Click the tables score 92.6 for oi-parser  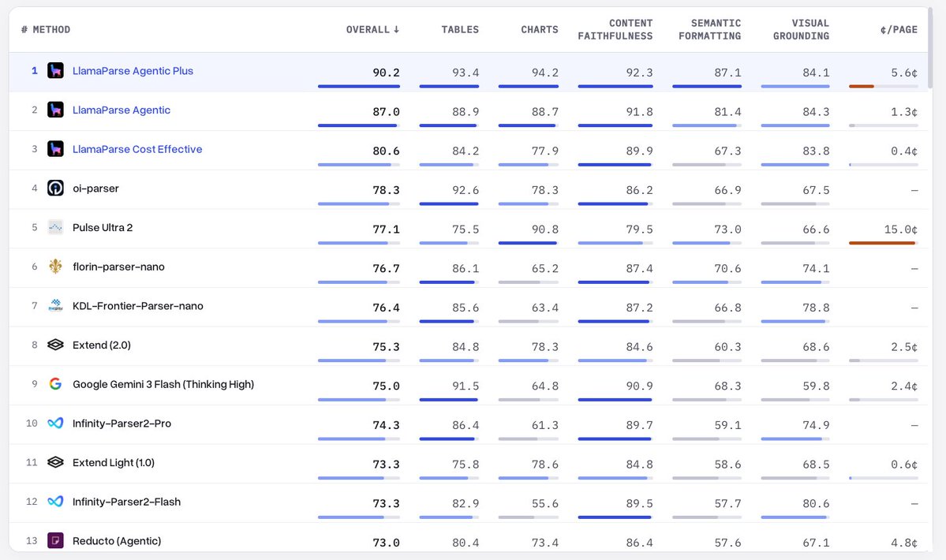click(466, 190)
